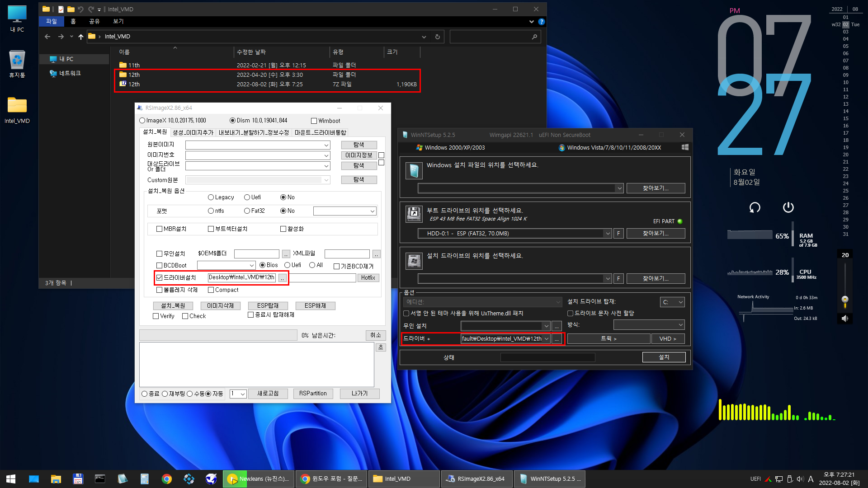Expand the 대상드라이브 dropdown
Screen dimensions: 868x488
(x=326, y=166)
